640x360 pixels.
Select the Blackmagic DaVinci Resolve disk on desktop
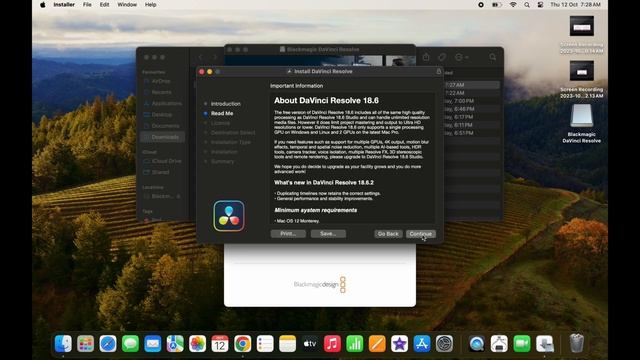[x=582, y=116]
